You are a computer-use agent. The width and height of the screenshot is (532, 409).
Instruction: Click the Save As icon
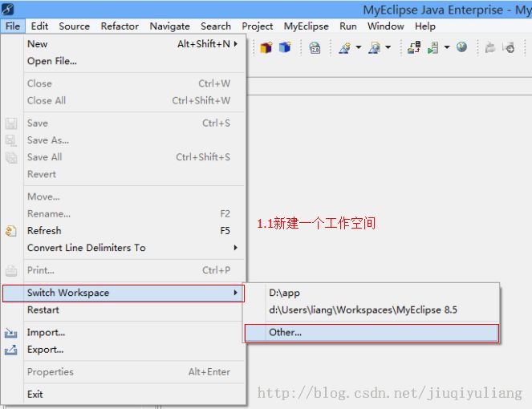coord(11,140)
